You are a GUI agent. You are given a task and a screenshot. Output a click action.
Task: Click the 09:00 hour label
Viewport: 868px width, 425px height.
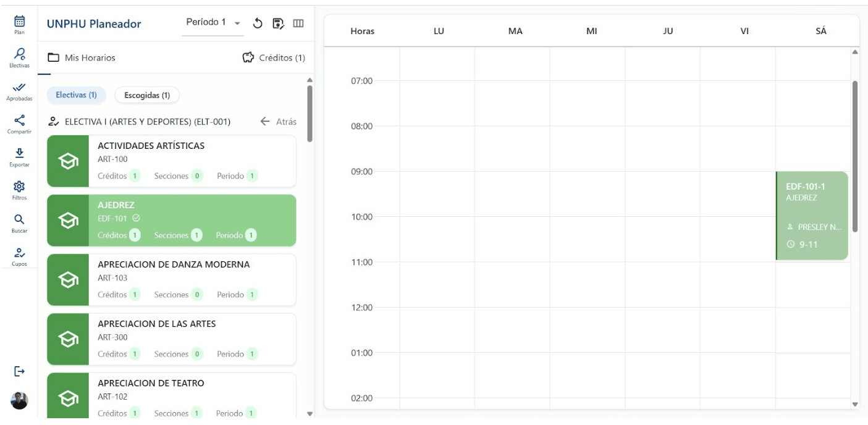pos(362,171)
